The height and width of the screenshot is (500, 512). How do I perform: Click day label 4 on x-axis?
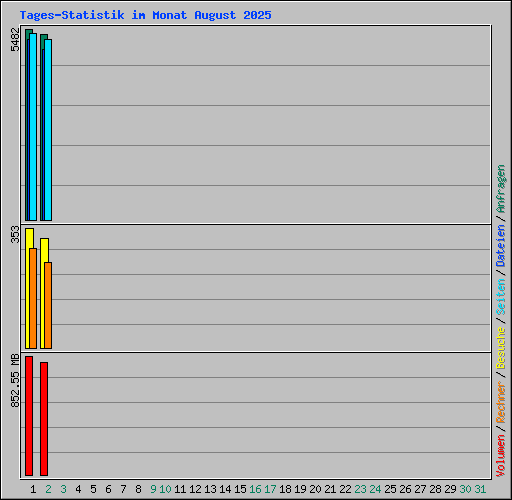[x=78, y=489]
